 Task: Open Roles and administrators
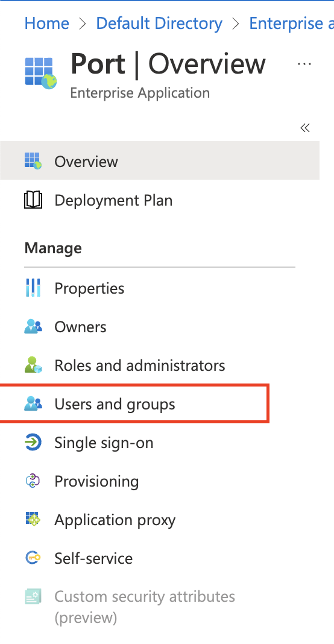click(140, 365)
